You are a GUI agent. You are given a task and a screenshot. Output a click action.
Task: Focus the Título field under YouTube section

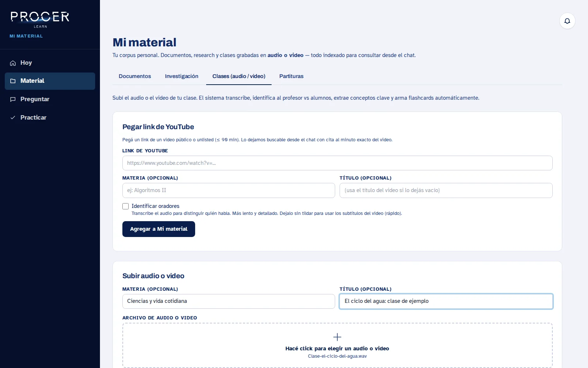pos(446,190)
